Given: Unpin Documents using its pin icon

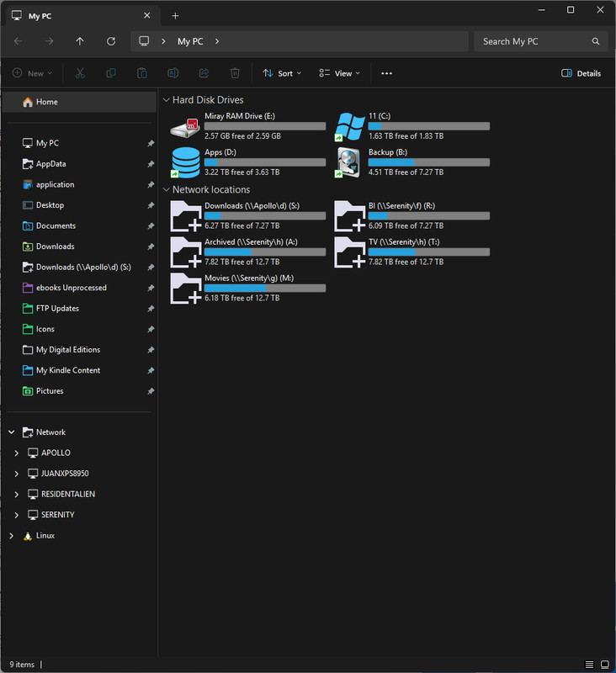Looking at the screenshot, I should [x=151, y=225].
